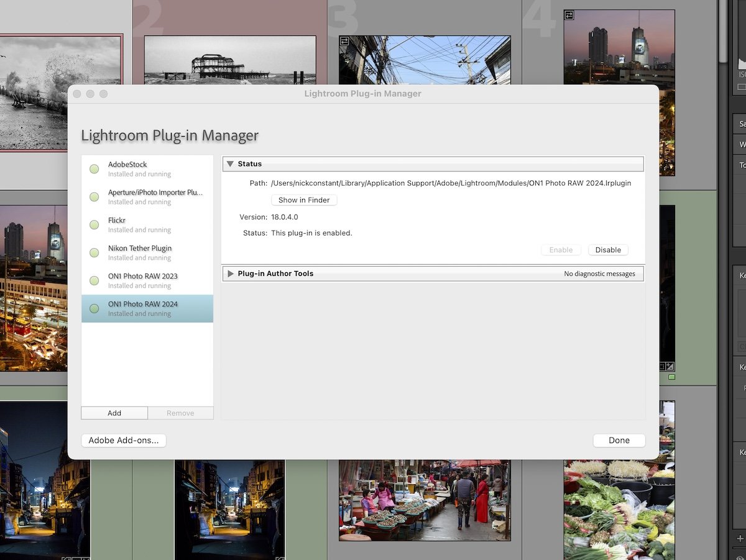The height and width of the screenshot is (560, 746).
Task: Click the Add button to install a plug-in
Action: click(x=114, y=413)
